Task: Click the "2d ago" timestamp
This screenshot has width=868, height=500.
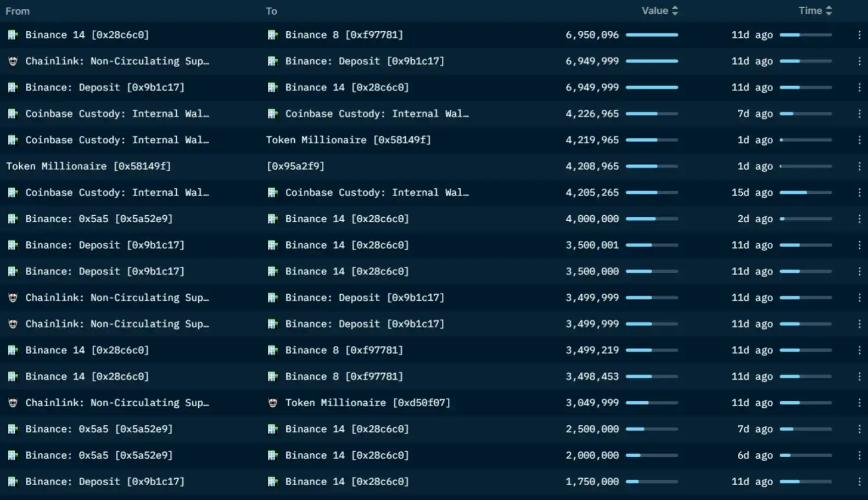Action: click(x=755, y=219)
